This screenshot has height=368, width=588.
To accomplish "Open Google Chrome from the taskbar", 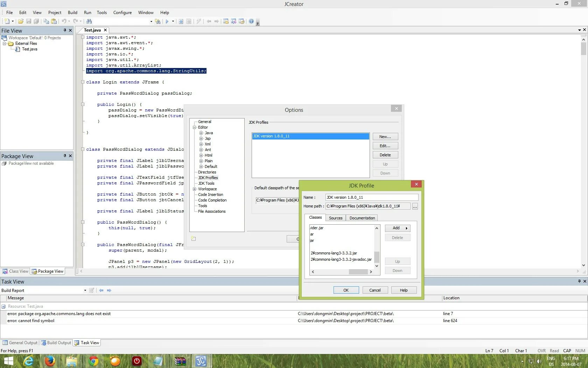I will pyautogui.click(x=93, y=361).
